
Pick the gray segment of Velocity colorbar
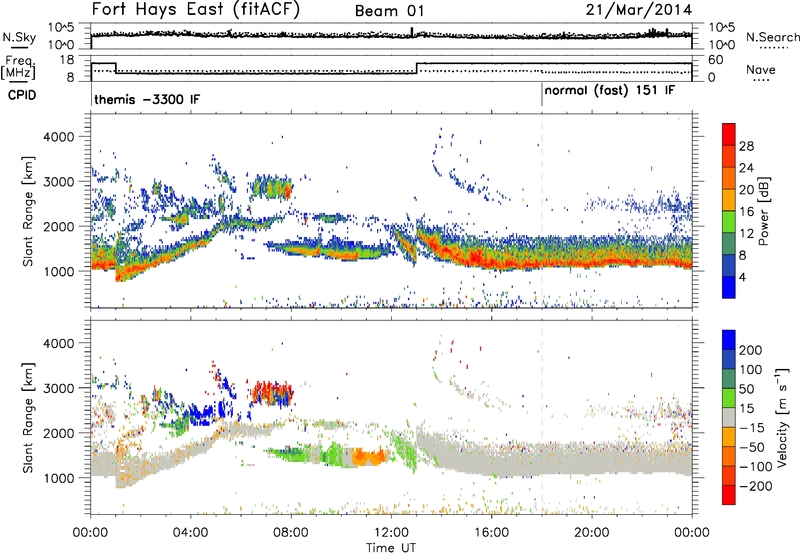729,417
